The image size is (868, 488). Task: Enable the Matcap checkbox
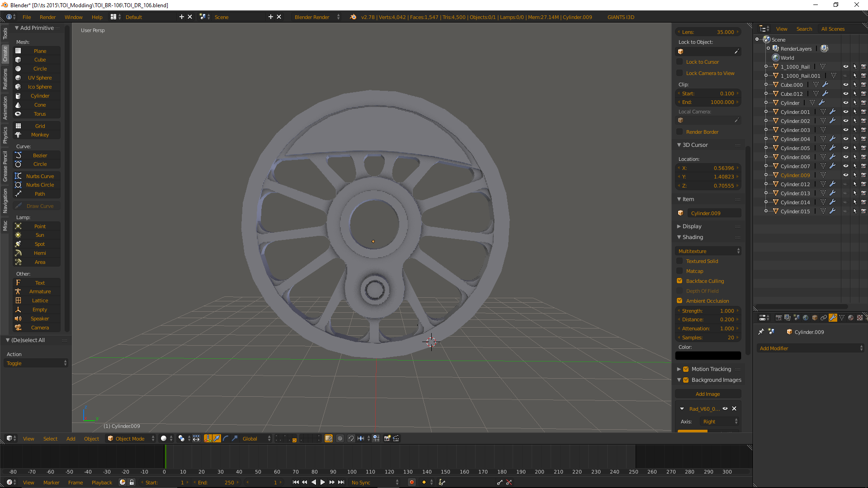[679, 271]
